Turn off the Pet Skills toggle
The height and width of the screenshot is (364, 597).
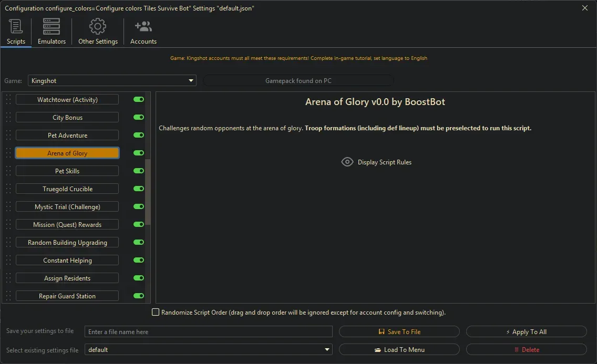(138, 171)
